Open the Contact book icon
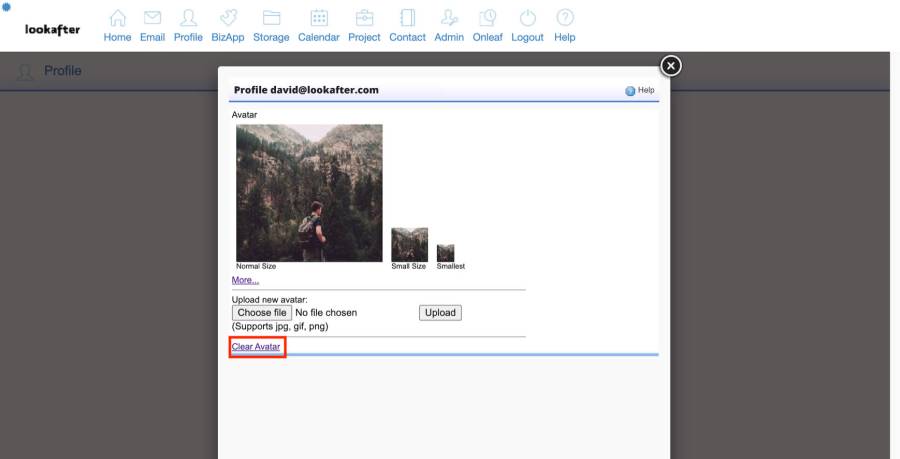 click(x=407, y=19)
